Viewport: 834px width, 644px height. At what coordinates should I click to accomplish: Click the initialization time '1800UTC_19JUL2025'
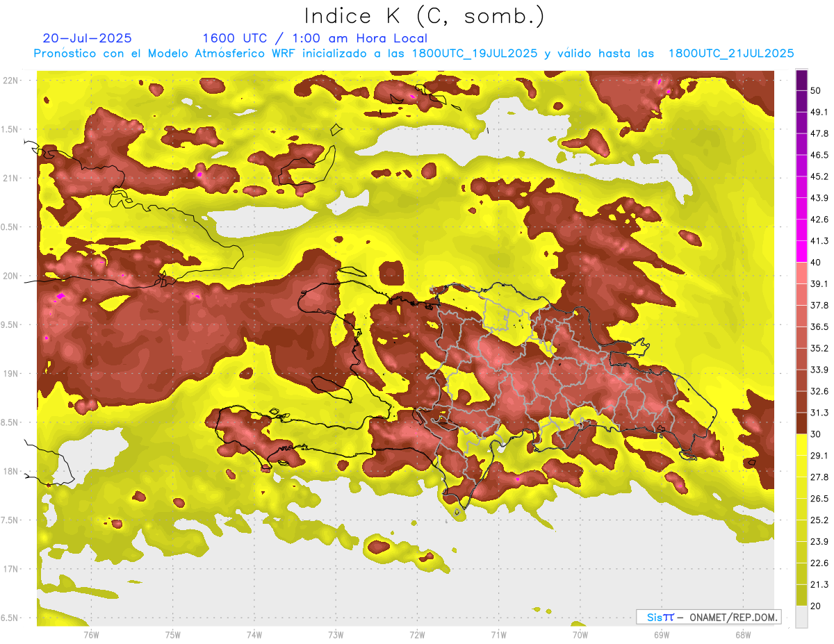[x=475, y=53]
